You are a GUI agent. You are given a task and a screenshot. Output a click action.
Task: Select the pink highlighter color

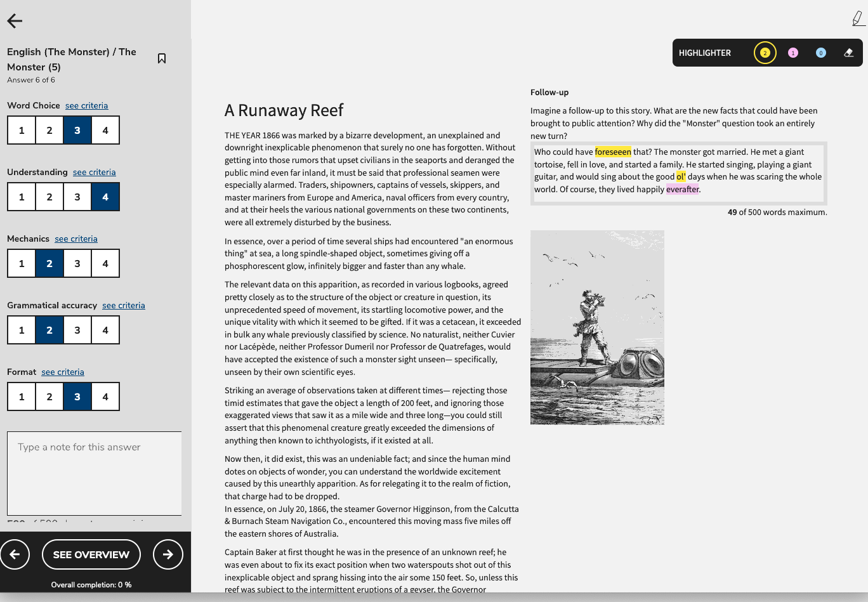click(792, 53)
